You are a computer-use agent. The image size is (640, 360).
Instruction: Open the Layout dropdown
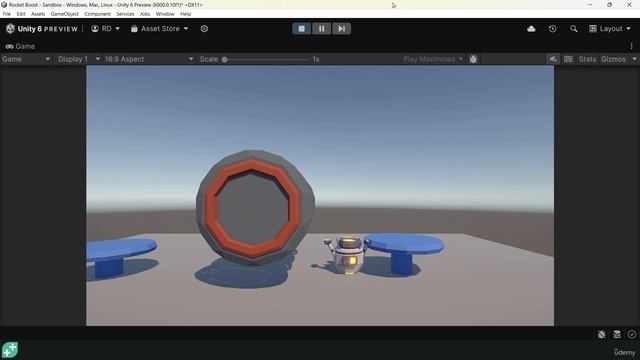610,29
